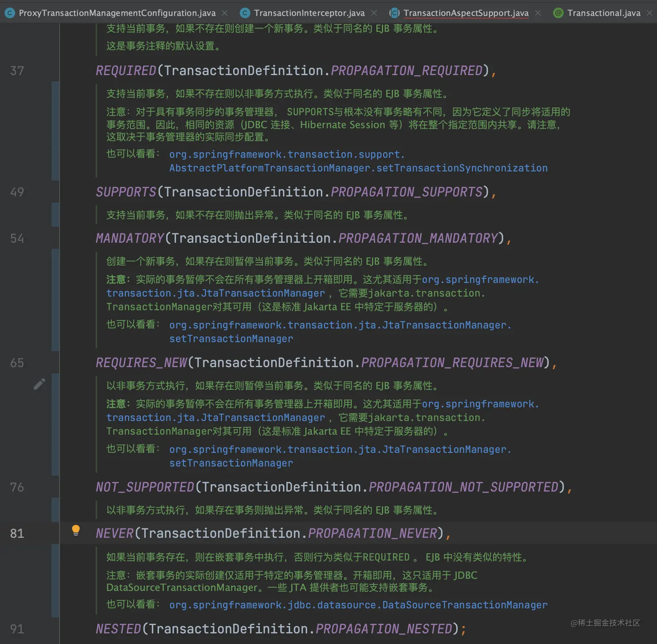Click the PROPAGATION_MANDATORY constant reference

[x=418, y=238]
